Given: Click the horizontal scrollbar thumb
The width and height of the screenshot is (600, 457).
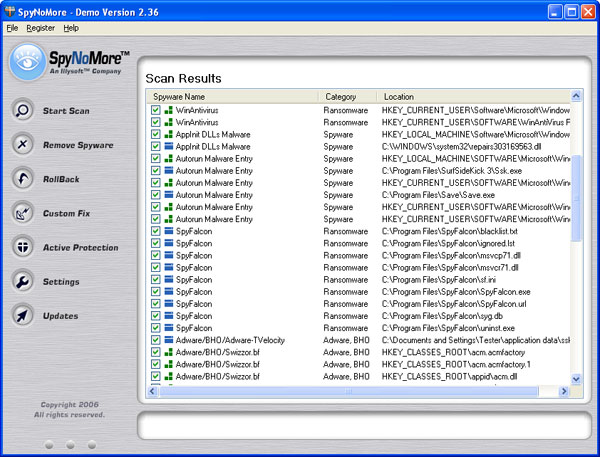Looking at the screenshot, I should (x=349, y=391).
